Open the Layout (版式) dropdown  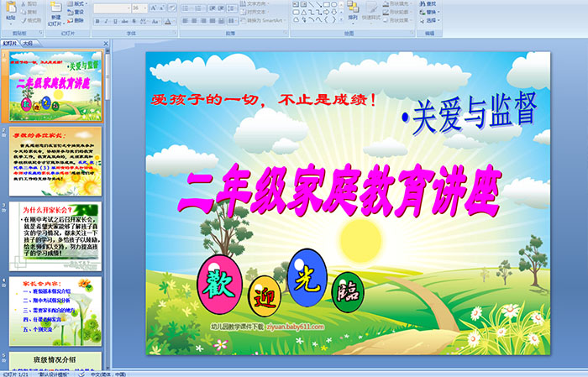(x=77, y=3)
